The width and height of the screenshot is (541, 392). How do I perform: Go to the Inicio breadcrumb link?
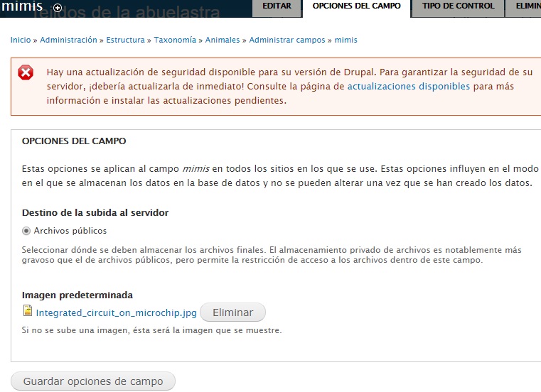click(21, 40)
